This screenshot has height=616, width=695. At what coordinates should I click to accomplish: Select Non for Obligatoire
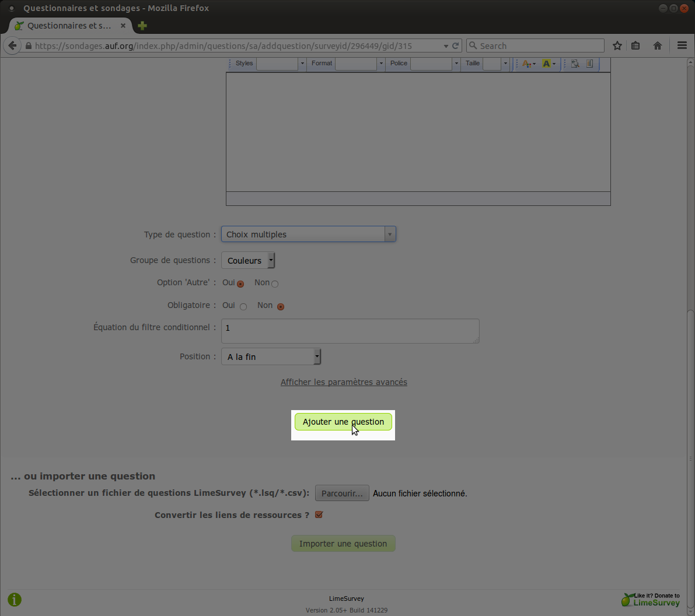(x=281, y=307)
